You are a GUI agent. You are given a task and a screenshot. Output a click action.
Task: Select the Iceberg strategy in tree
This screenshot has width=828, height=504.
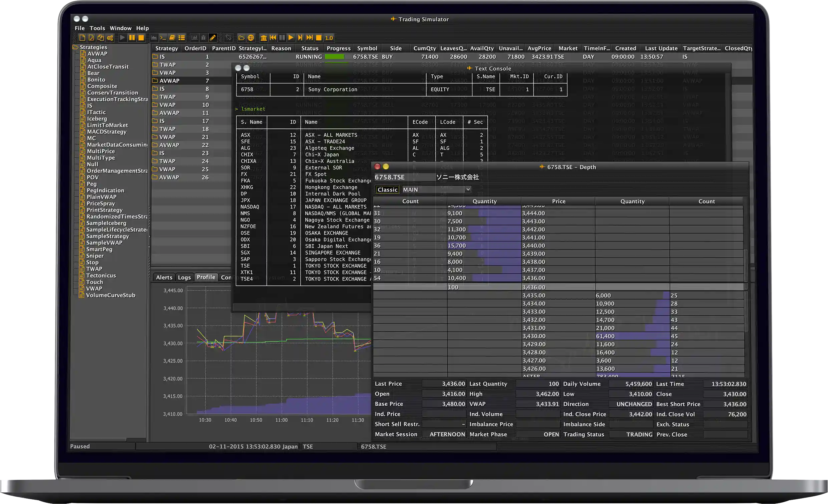tap(97, 119)
